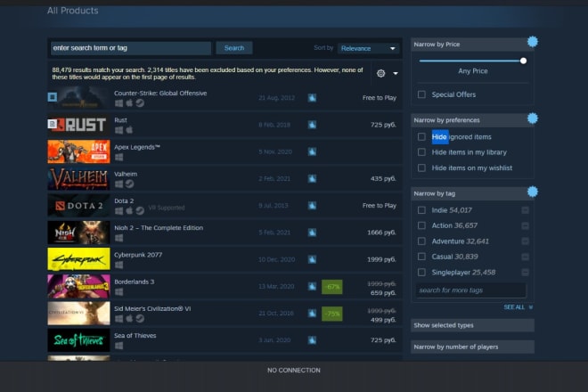The width and height of the screenshot is (588, 392).
Task: Click the SteamOS icon under Valheim
Action: click(x=129, y=184)
